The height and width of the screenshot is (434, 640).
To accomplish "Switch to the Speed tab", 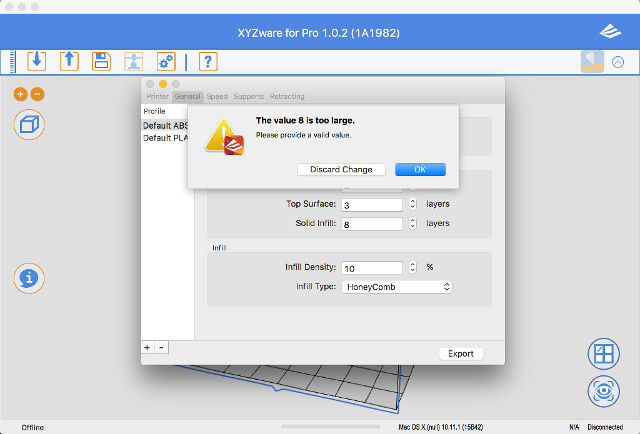I will 217,96.
